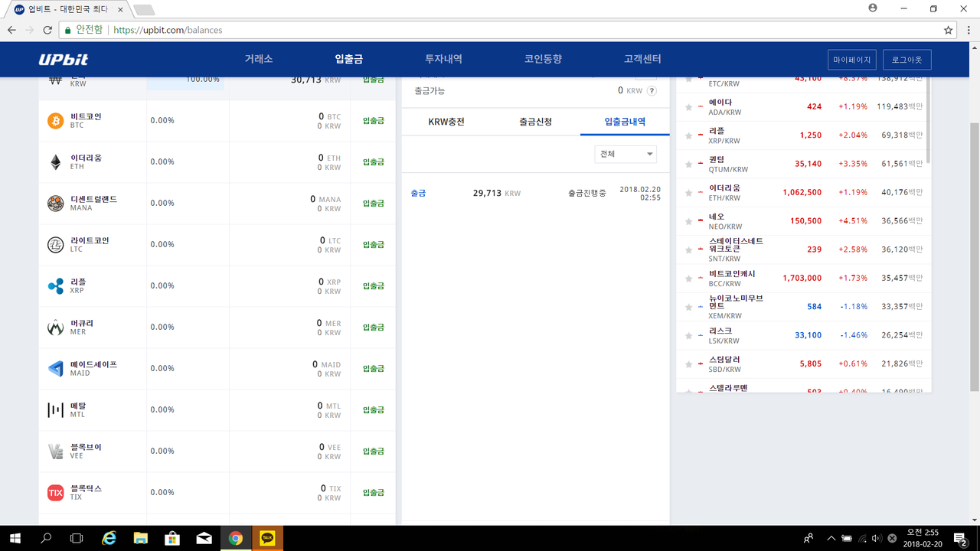
Task: Toggle favorite star for XEM/KRW
Action: tap(688, 307)
